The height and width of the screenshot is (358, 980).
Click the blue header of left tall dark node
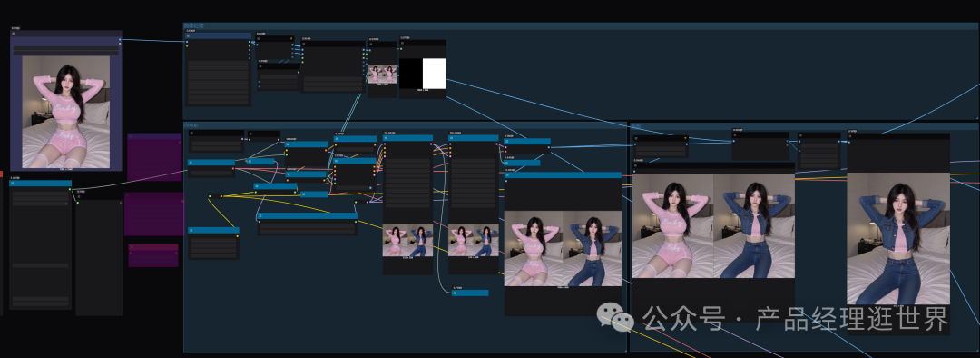tap(41, 184)
